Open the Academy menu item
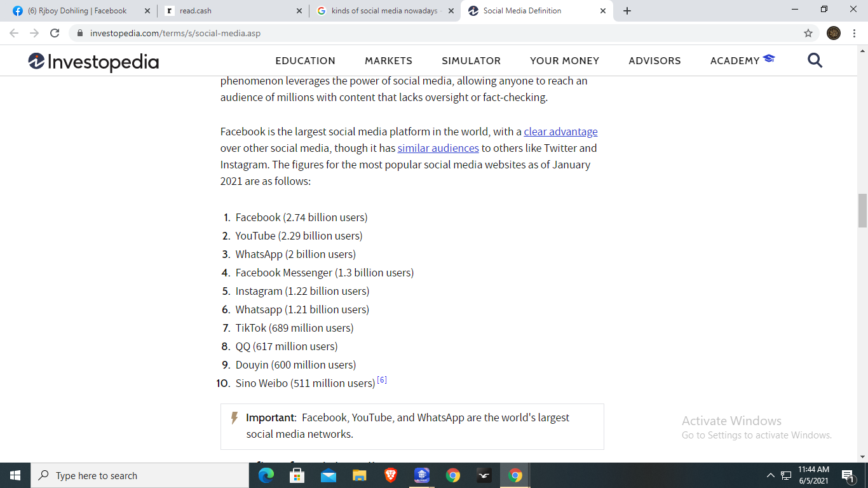Screen dimensions: 868x488 (x=742, y=60)
